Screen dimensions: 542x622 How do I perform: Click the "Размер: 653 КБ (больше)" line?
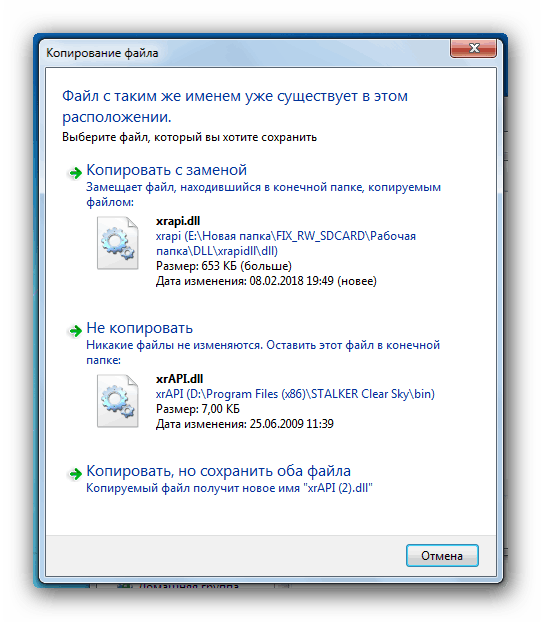[224, 266]
